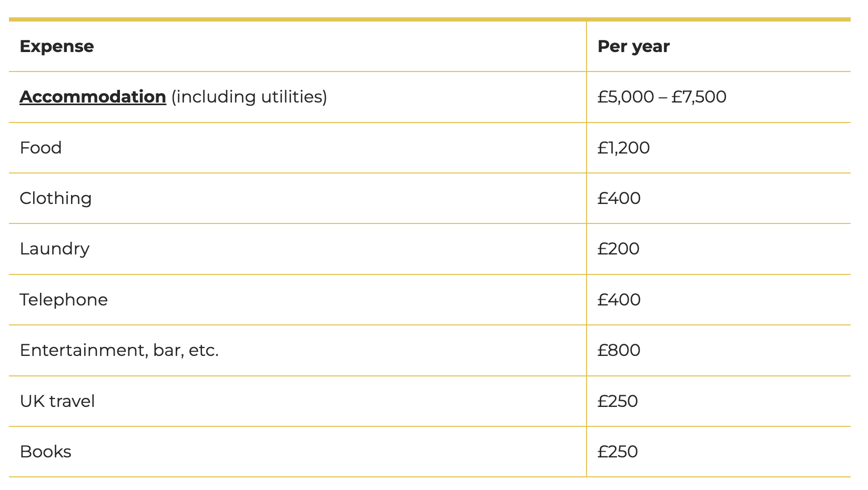
Task: Select the UK travel expense cell
Action: [x=57, y=401]
